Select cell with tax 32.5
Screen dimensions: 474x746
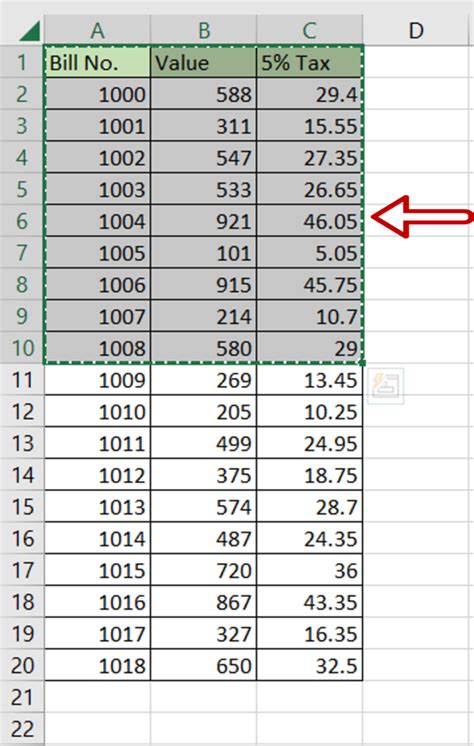(309, 665)
